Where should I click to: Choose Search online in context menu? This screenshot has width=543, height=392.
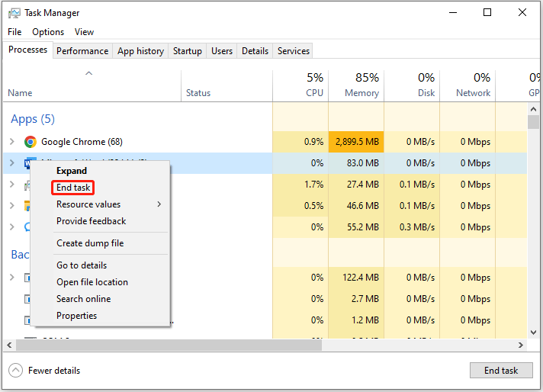101,299
